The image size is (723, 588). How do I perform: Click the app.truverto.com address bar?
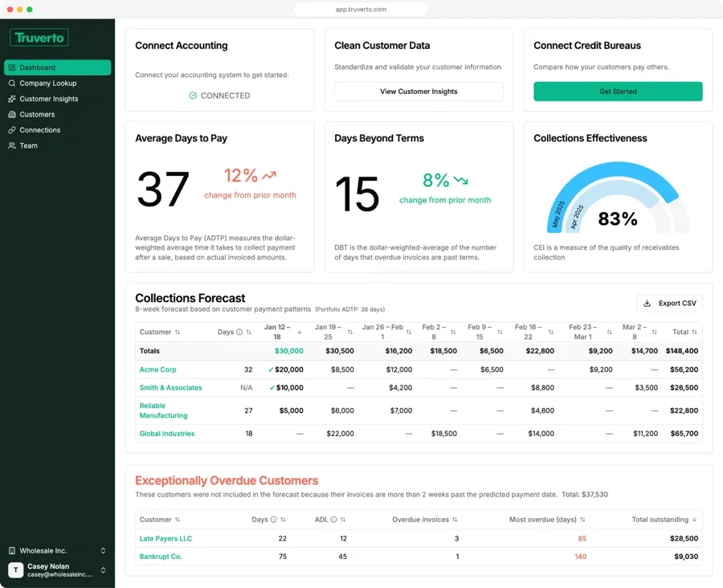[x=361, y=9]
